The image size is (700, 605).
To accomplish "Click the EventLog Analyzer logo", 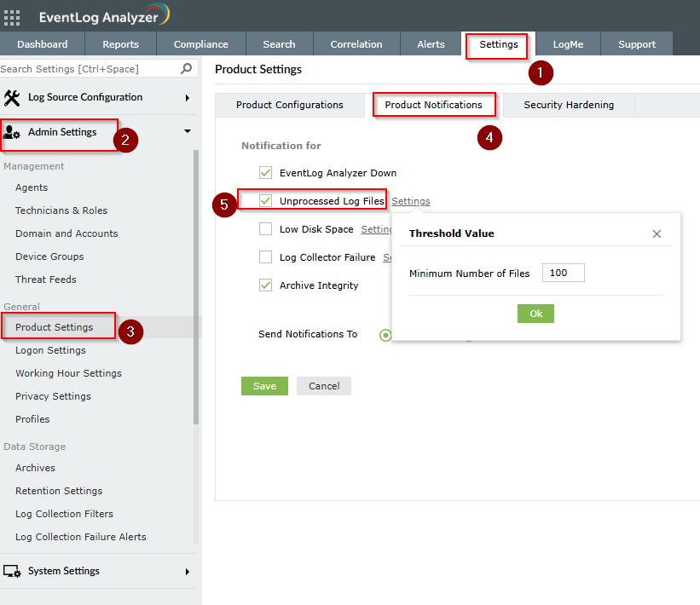I will pyautogui.click(x=104, y=15).
